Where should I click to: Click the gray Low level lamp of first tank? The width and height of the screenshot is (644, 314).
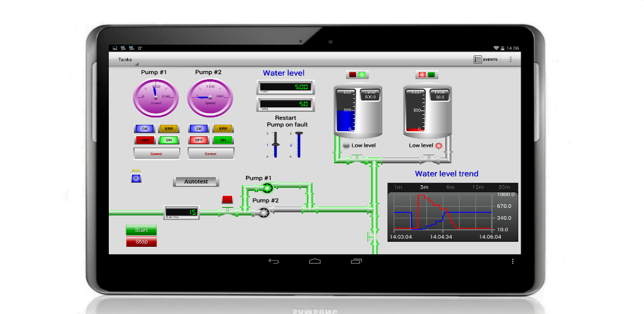[x=347, y=146]
